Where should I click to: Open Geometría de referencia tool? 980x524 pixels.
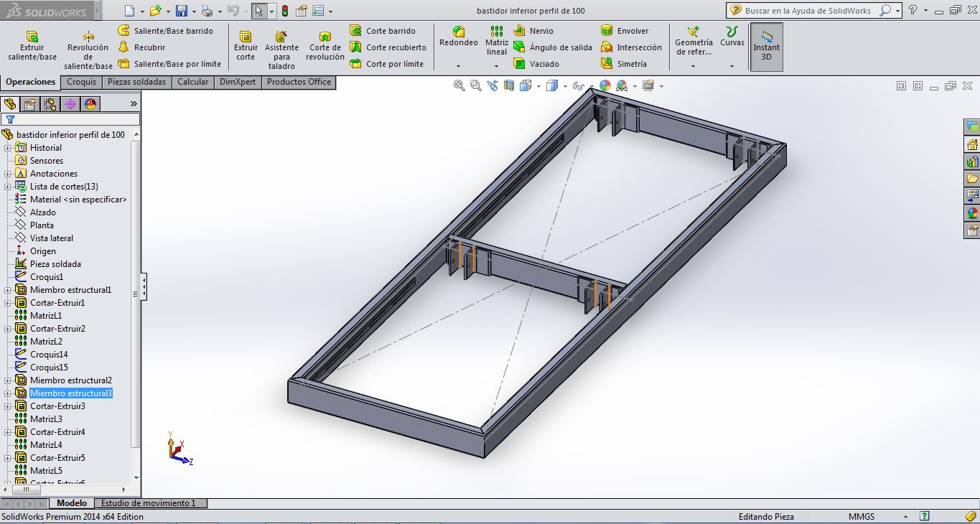pyautogui.click(x=694, y=41)
